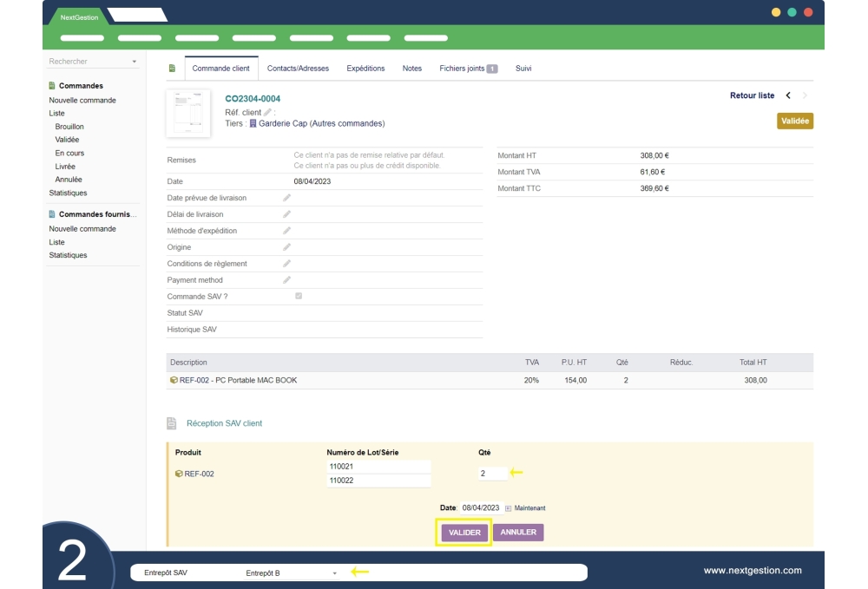Open the Fichiers joints tab
Image resolution: width=868 pixels, height=589 pixels.
pos(468,69)
